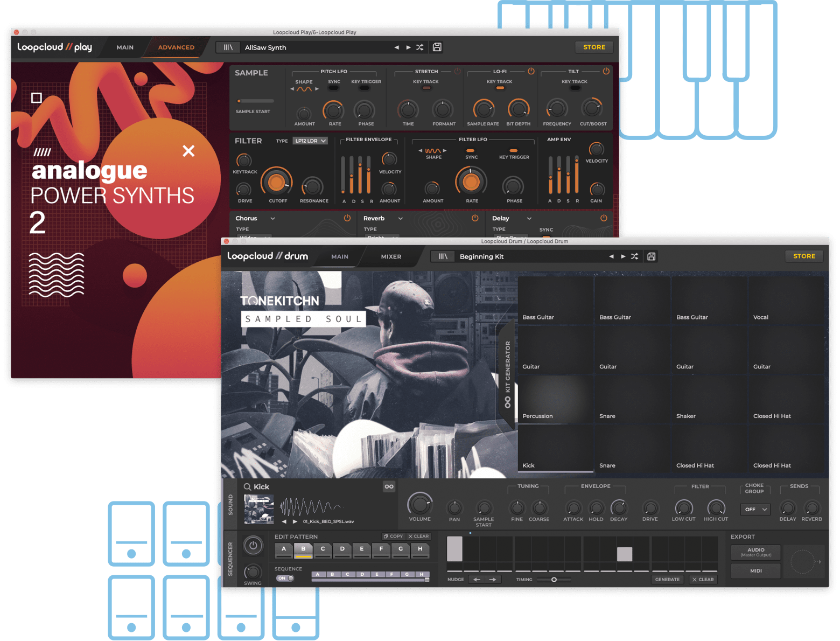Open the filter type LP12 LDR dropdown
Image resolution: width=840 pixels, height=641 pixels.
pos(310,141)
